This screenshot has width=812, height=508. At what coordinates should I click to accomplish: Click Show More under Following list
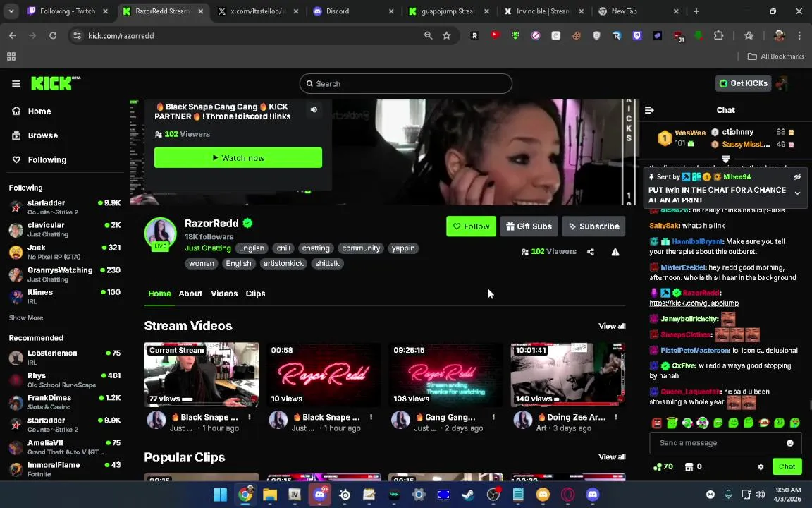coord(26,317)
